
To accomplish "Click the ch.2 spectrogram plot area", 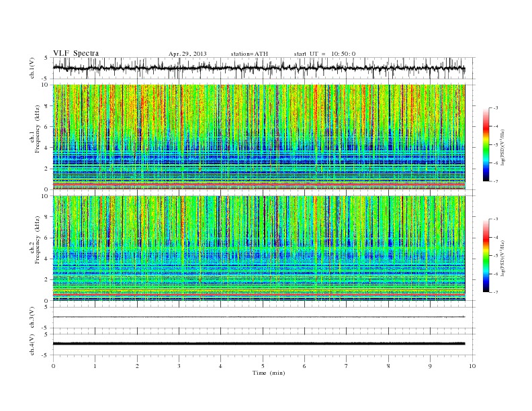I will pyautogui.click(x=259, y=248).
